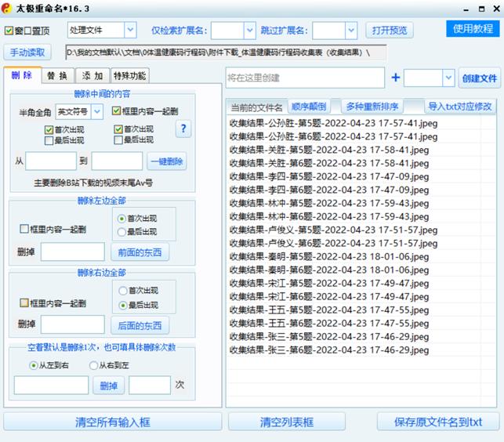Click text field left of bottom 删掉 button
Image resolution: width=504 pixels, height=442 pixels.
(51, 385)
